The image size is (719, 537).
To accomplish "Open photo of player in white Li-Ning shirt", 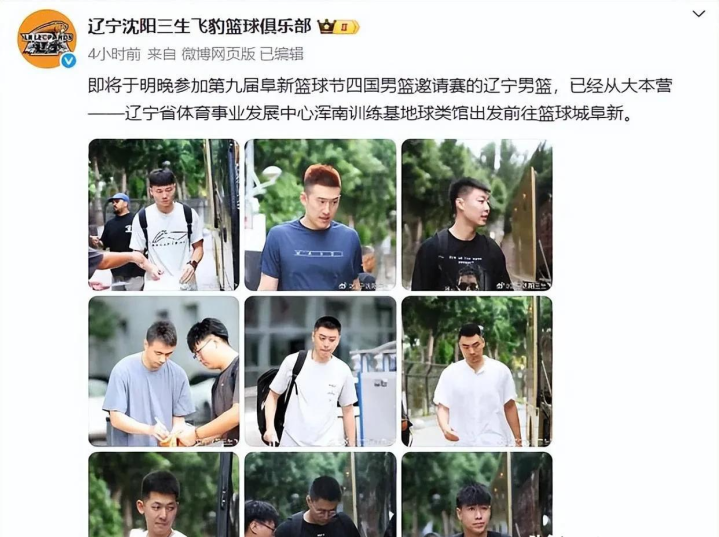I will coord(164,215).
